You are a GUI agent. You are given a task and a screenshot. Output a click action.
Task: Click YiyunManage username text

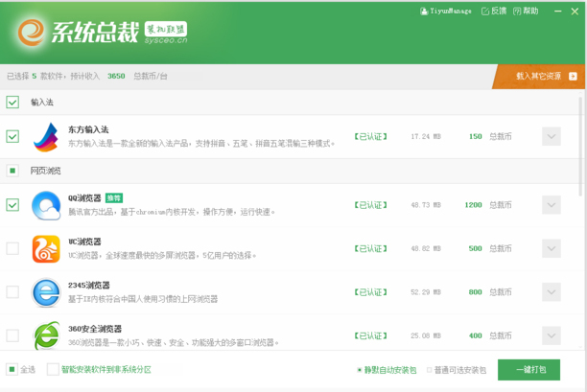coord(451,12)
